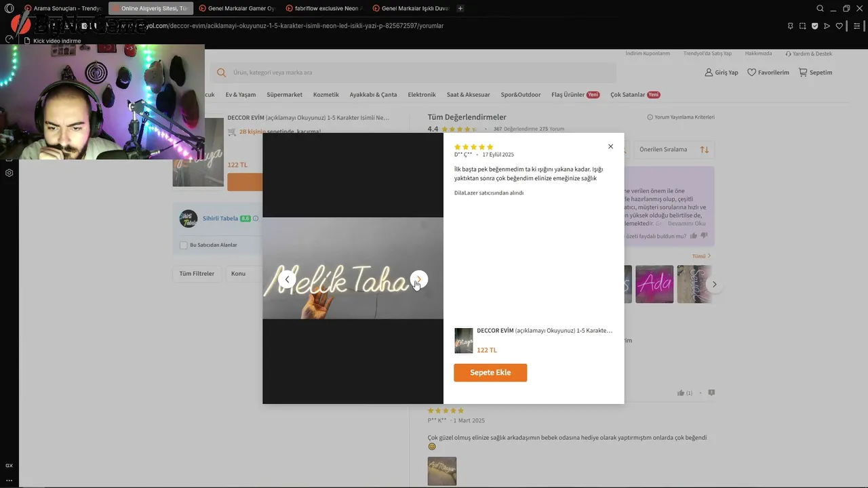
Task: Advance the review photos carousel
Action: [x=714, y=285]
